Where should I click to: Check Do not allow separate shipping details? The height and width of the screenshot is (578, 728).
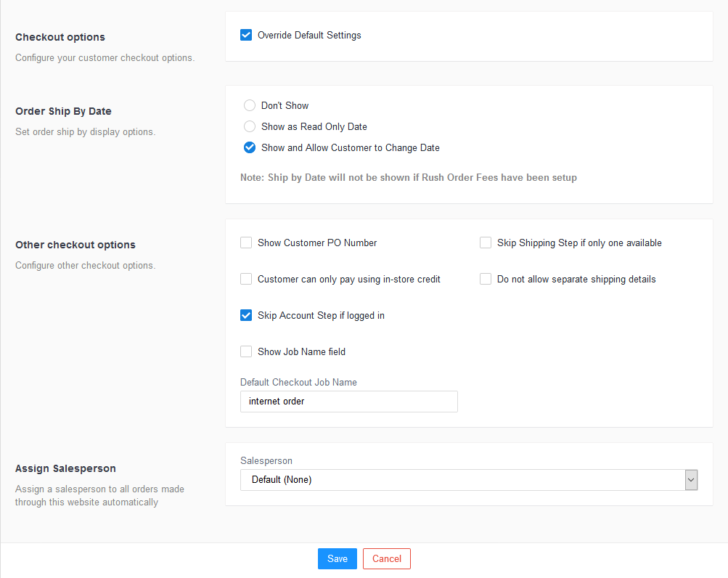click(x=486, y=279)
